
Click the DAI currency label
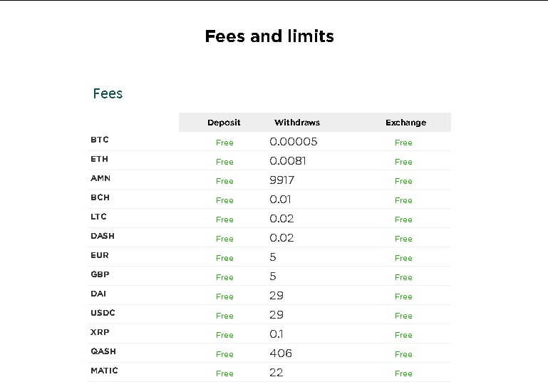(x=98, y=294)
